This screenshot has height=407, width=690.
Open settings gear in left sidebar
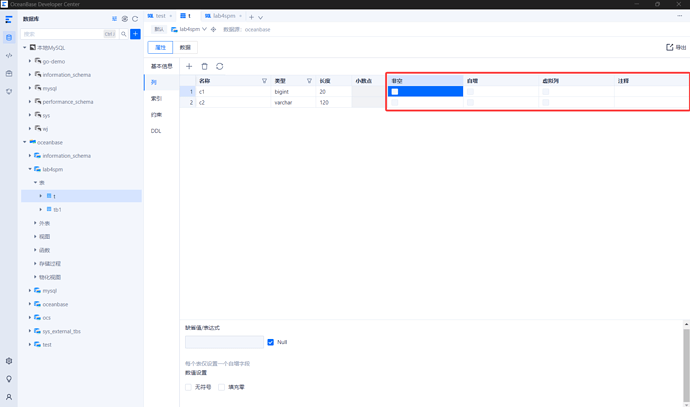(9, 361)
